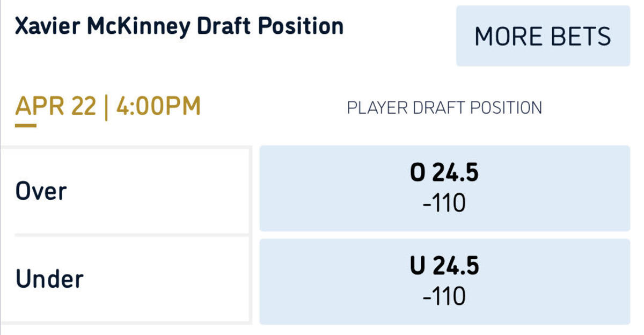Image resolution: width=644 pixels, height=335 pixels.
Task: Open the MORE BETS button
Action: tap(543, 37)
